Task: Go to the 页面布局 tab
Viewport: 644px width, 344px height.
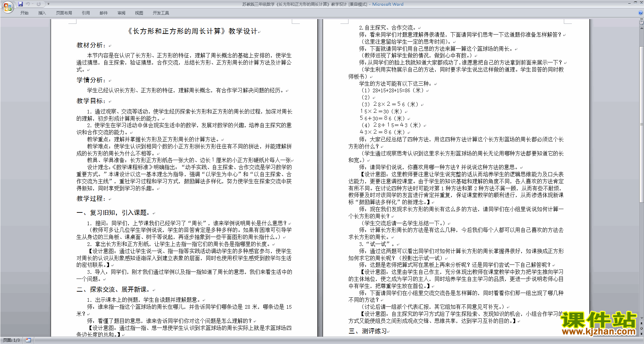Action: coord(64,13)
